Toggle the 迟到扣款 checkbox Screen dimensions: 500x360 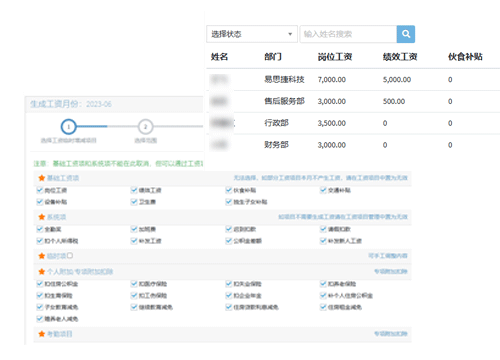(229, 229)
